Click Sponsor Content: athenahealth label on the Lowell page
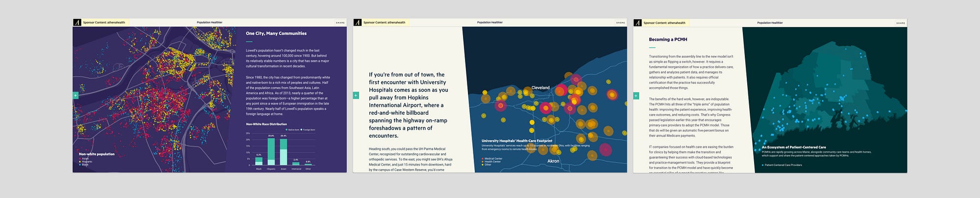Image resolution: width=980 pixels, height=198 pixels. [104, 23]
